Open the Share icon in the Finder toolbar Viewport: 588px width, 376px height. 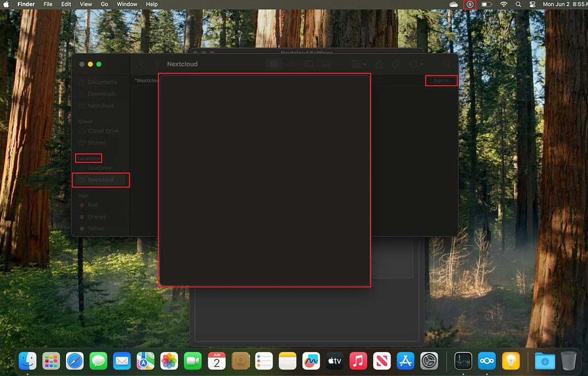click(x=378, y=64)
